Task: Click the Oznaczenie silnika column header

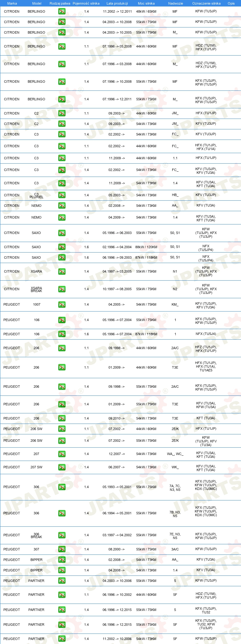Action: click(x=206, y=3)
